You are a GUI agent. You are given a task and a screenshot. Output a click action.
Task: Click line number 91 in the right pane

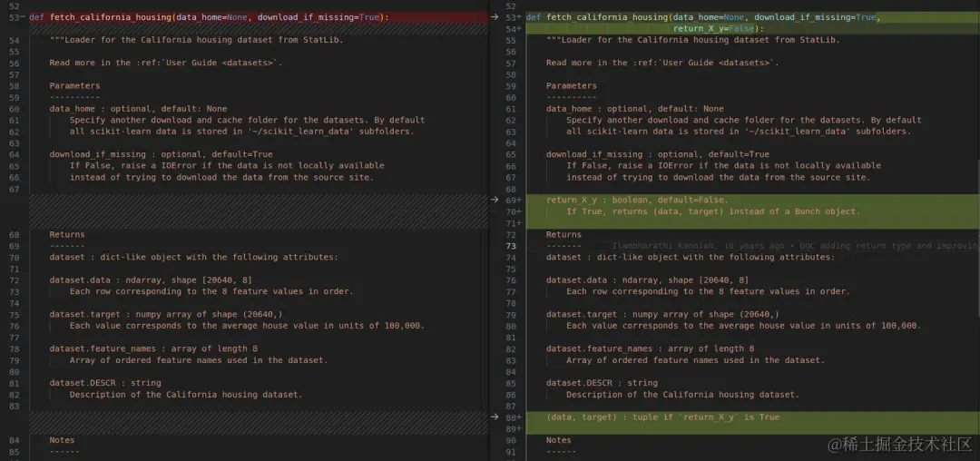pyautogui.click(x=511, y=452)
